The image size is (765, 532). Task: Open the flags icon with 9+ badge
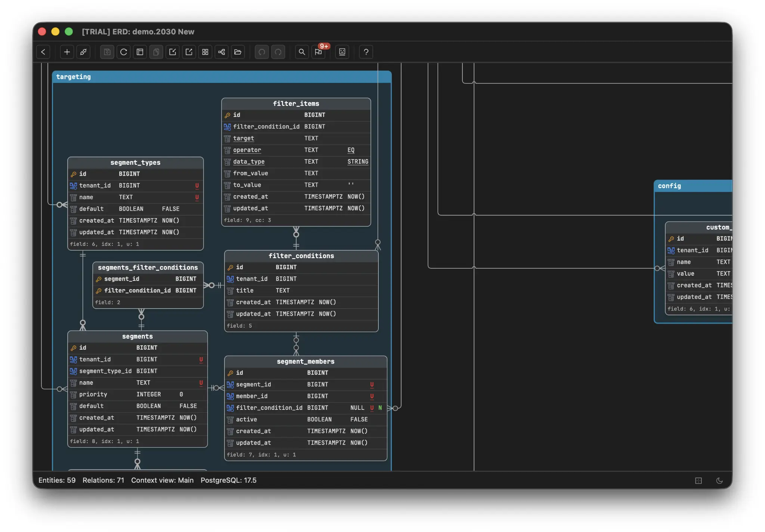[x=319, y=52]
